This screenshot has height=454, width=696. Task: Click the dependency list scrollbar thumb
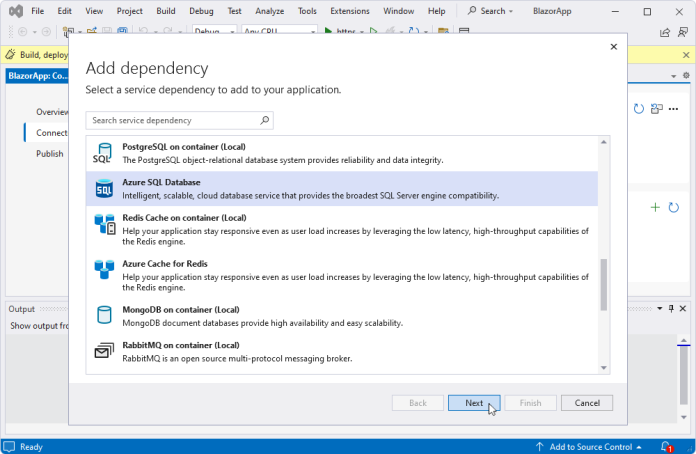(x=604, y=284)
